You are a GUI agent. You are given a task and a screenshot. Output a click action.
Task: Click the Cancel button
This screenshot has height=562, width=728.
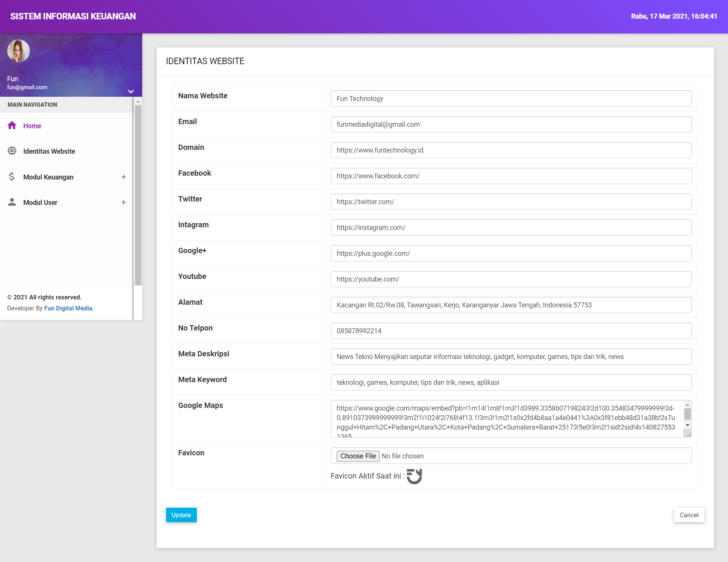click(x=689, y=515)
